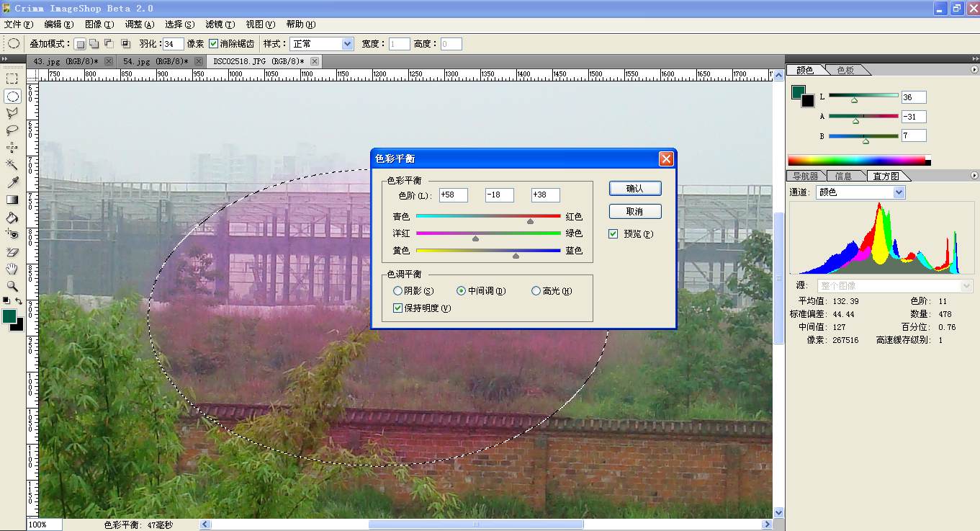Select the Eraser tool

(12, 251)
